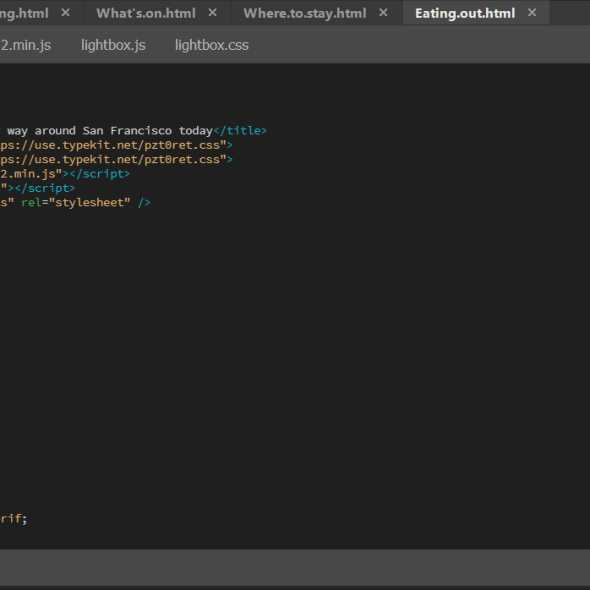
Task: Click the closing </title> tag in code
Action: coord(240,131)
